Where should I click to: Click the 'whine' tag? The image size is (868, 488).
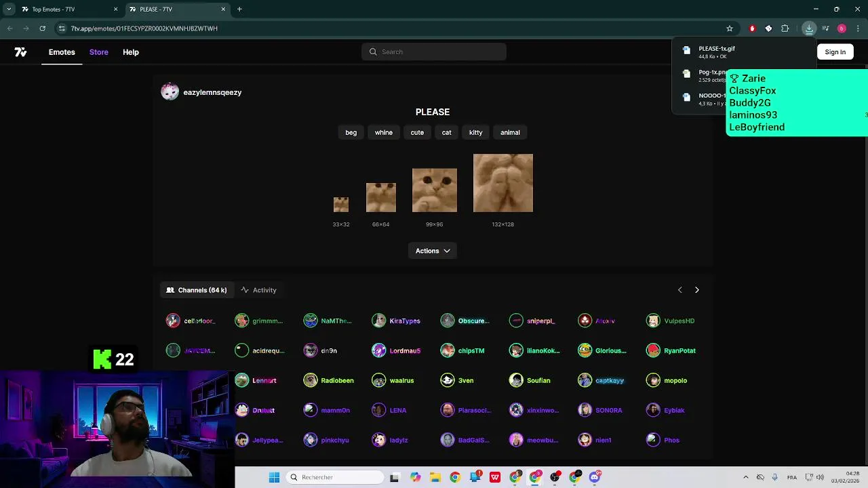(x=384, y=133)
